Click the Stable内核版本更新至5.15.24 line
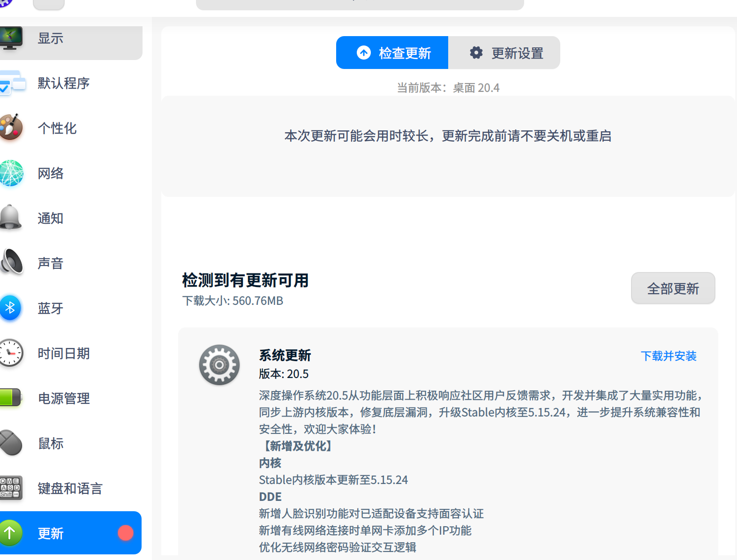The height and width of the screenshot is (560, 737). tap(333, 480)
